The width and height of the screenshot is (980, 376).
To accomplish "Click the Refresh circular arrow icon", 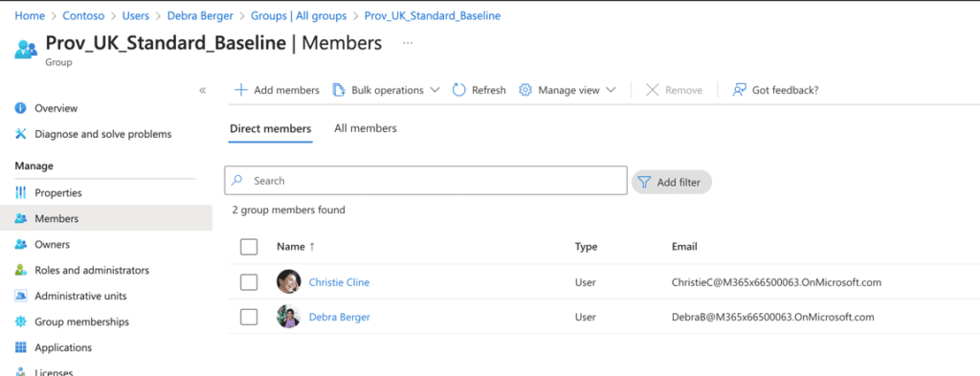I will 459,90.
